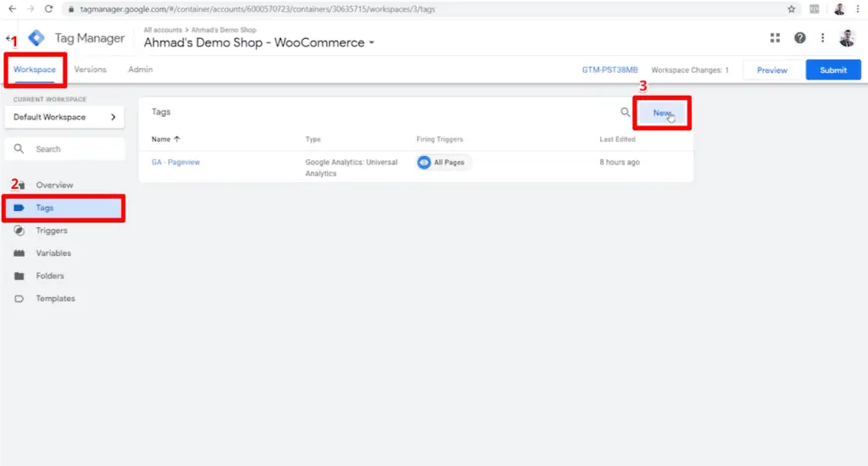The height and width of the screenshot is (466, 868).
Task: Sort tags by Name column arrow
Action: pyautogui.click(x=176, y=139)
